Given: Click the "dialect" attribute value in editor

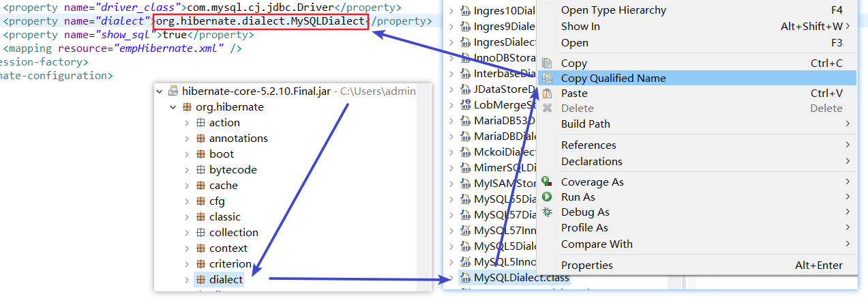Looking at the screenshot, I should point(122,22).
